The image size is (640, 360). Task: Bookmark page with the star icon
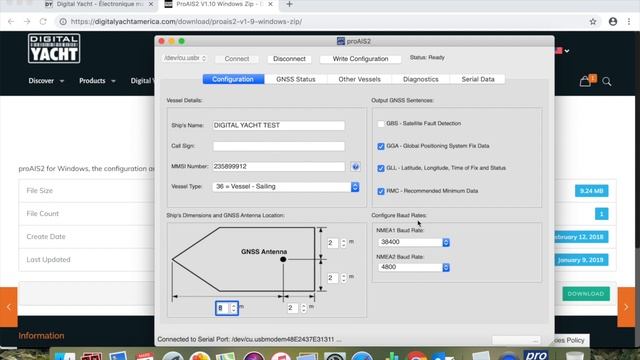[x=593, y=22]
